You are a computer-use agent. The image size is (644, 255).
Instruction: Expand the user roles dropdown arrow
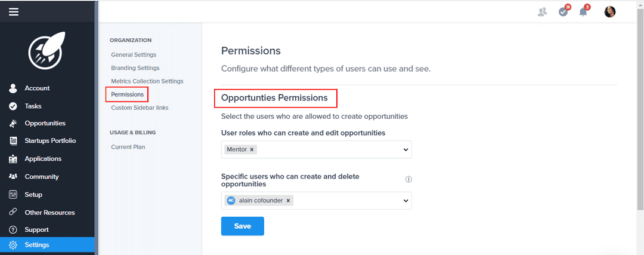click(x=405, y=149)
